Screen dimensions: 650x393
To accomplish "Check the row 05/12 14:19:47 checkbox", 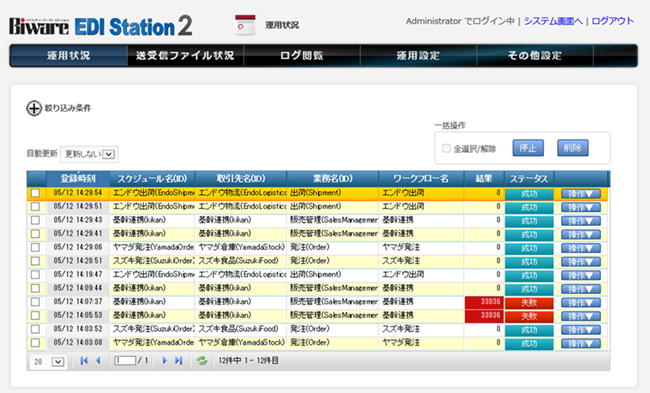I will (36, 275).
